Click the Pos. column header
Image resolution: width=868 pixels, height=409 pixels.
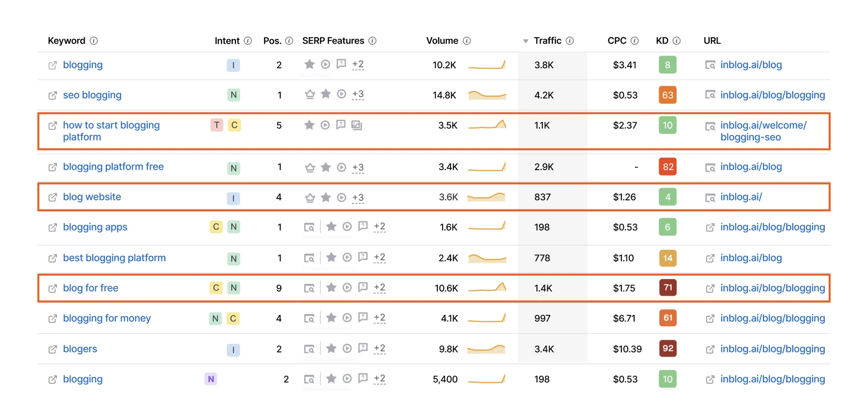point(272,41)
